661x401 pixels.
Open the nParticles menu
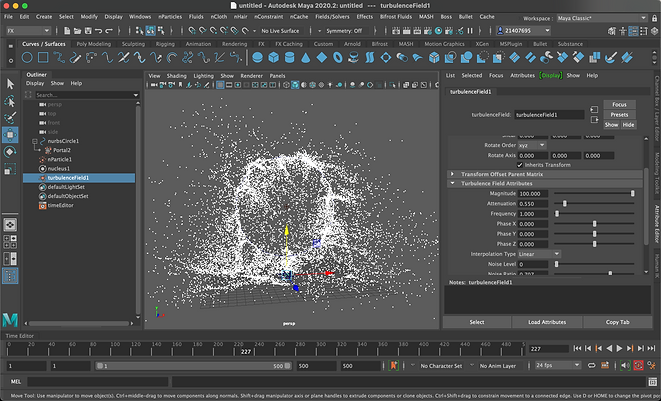[x=170, y=17]
